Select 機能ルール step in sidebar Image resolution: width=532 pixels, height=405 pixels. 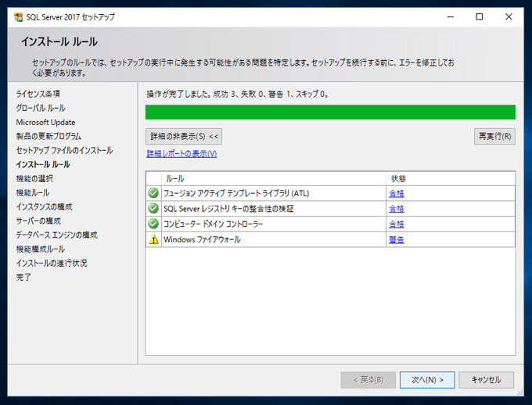tap(33, 192)
